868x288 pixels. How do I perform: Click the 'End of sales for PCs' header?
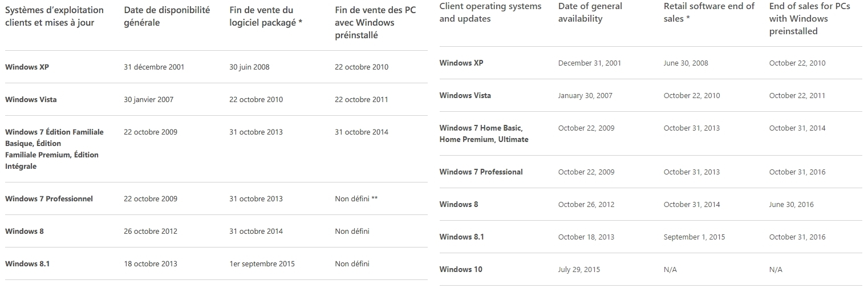[x=809, y=18]
